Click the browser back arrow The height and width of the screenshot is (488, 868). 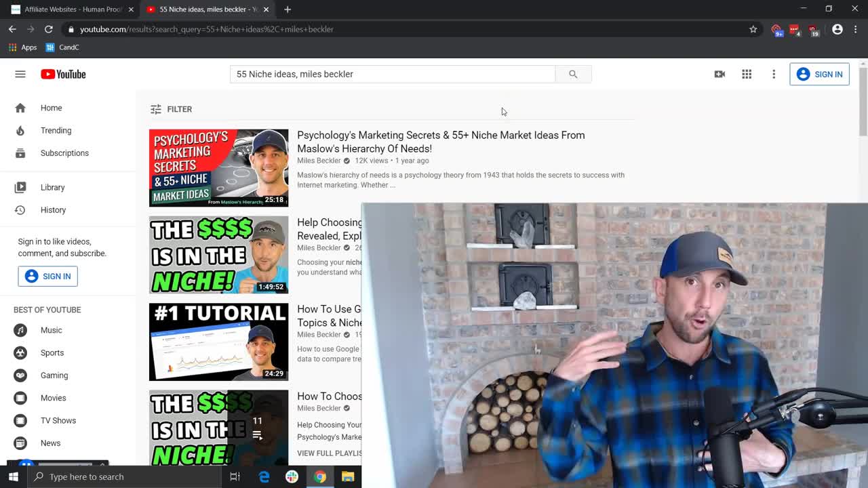click(12, 29)
